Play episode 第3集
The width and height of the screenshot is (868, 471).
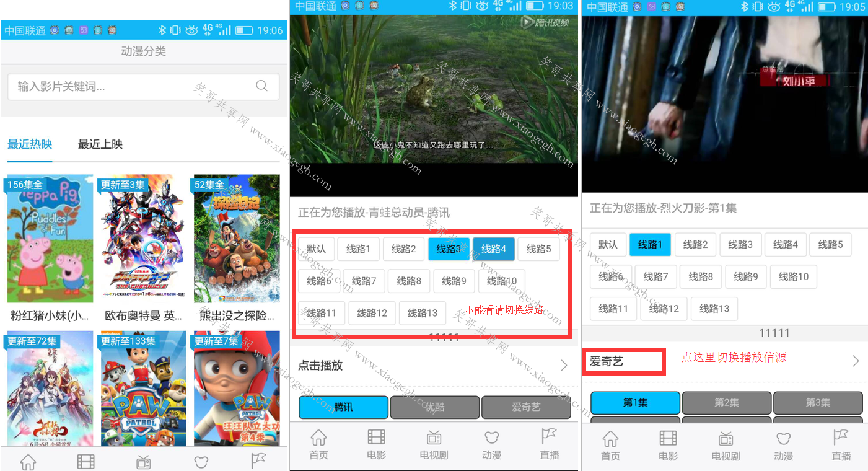818,403
